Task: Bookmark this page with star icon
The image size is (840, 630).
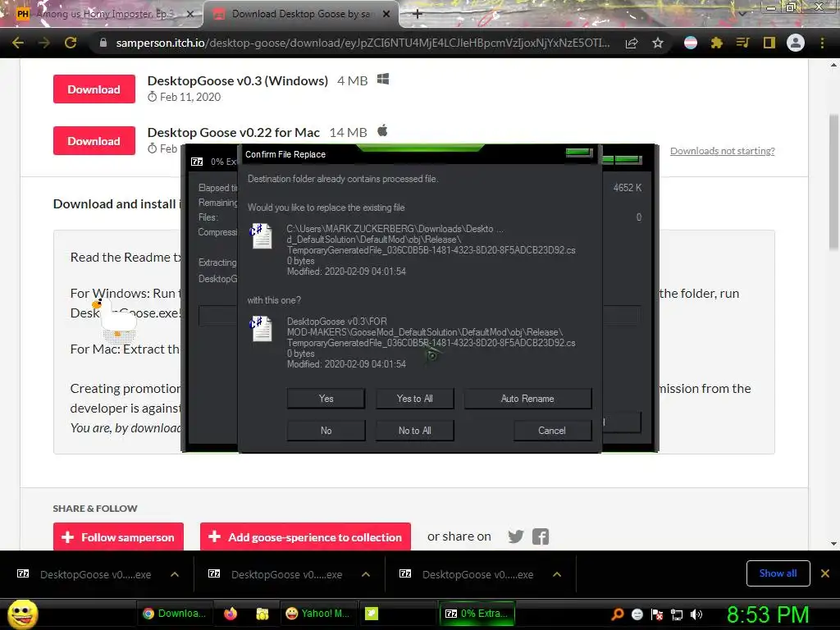Action: click(658, 43)
